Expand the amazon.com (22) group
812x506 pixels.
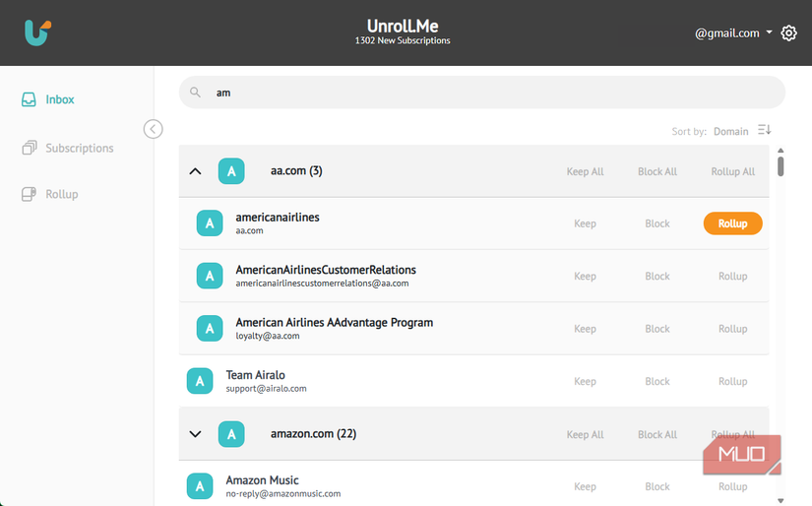click(195, 434)
